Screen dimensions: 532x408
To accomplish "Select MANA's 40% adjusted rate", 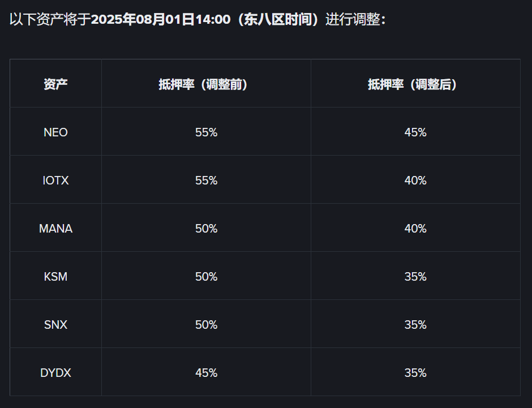I will click(415, 228).
